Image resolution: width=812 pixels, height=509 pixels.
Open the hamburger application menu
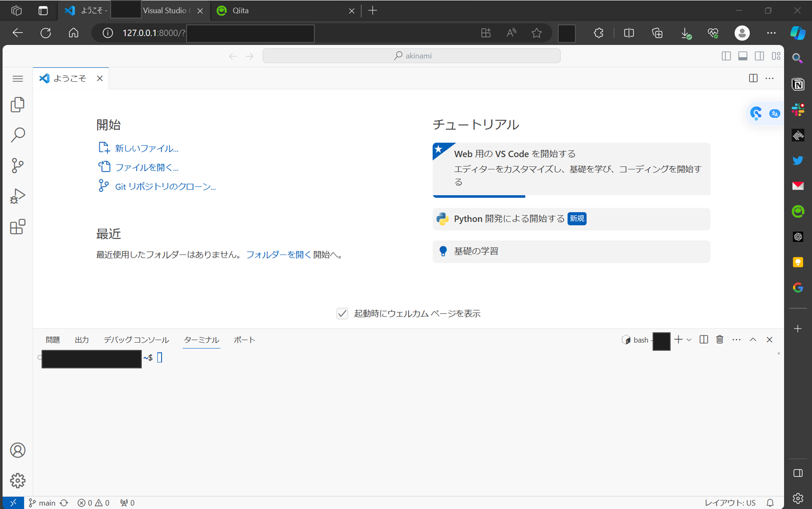[18, 79]
